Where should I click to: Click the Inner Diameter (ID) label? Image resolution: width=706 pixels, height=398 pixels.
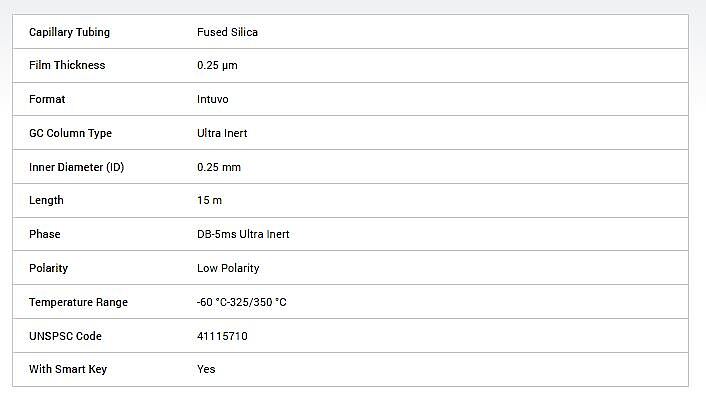tap(77, 167)
